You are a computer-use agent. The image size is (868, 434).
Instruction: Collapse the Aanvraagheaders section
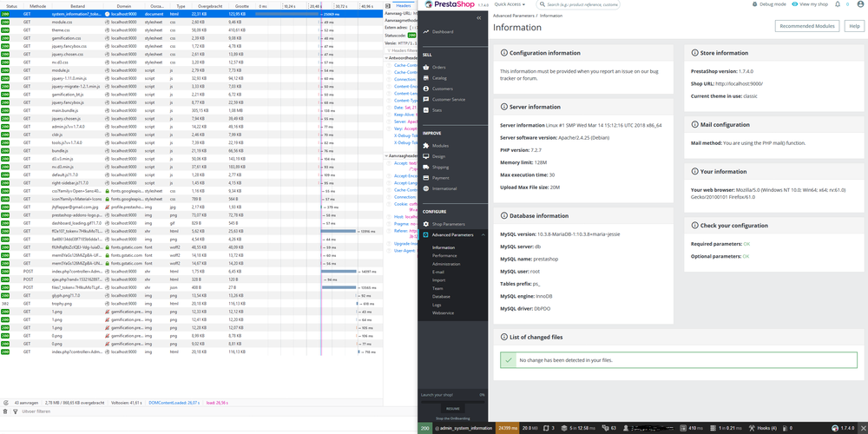386,155
